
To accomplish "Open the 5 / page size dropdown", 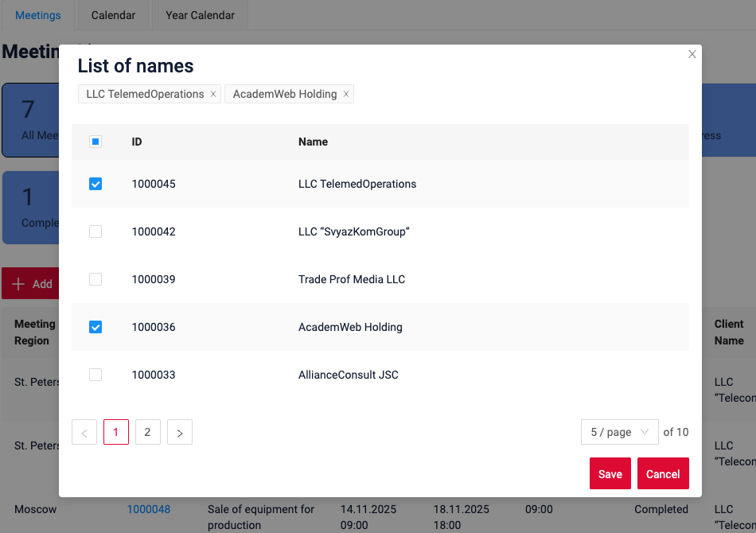I will coord(619,432).
